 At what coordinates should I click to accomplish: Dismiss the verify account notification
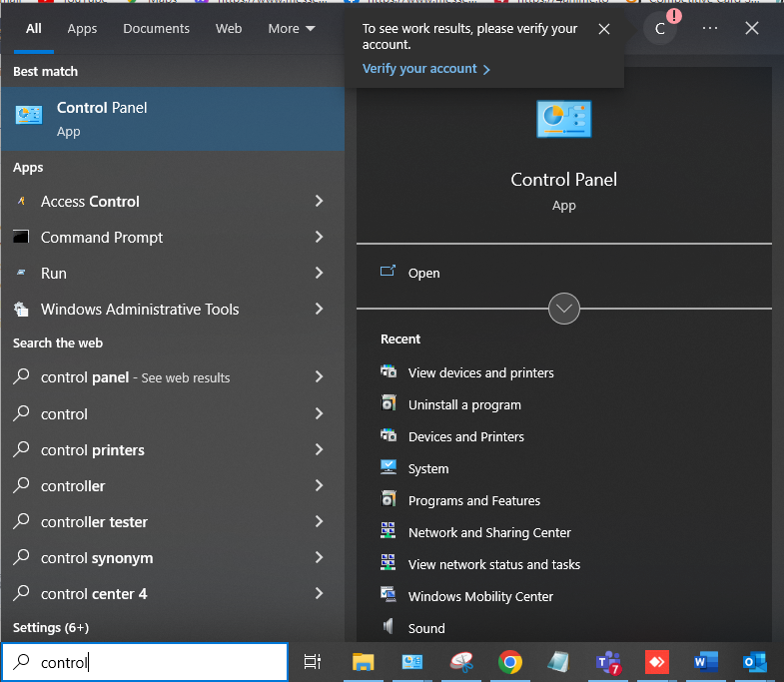604,29
